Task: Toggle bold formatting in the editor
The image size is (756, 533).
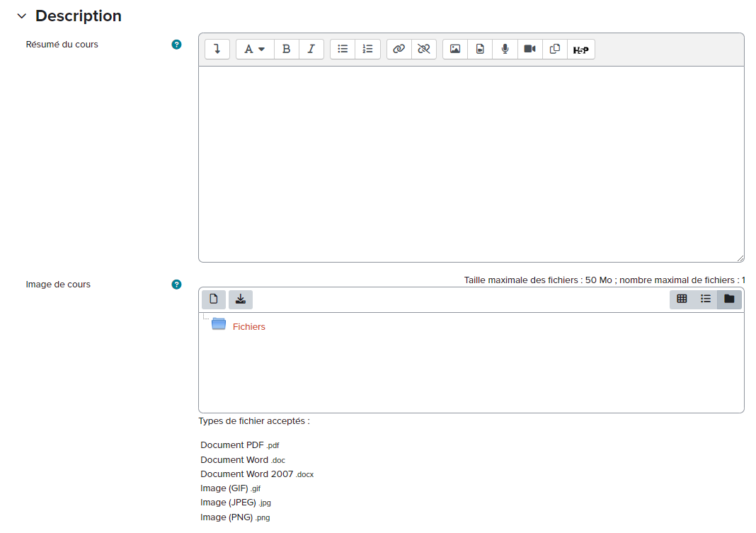Action: (286, 50)
